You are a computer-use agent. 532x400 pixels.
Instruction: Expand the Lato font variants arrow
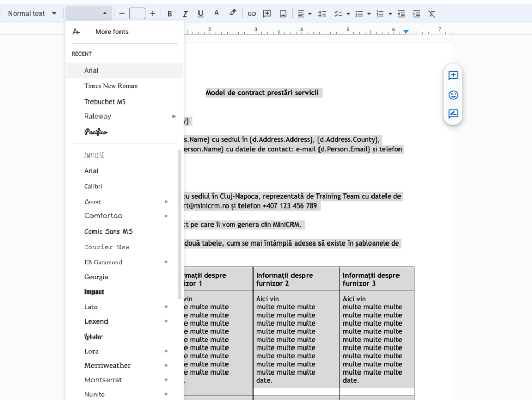pyautogui.click(x=166, y=307)
